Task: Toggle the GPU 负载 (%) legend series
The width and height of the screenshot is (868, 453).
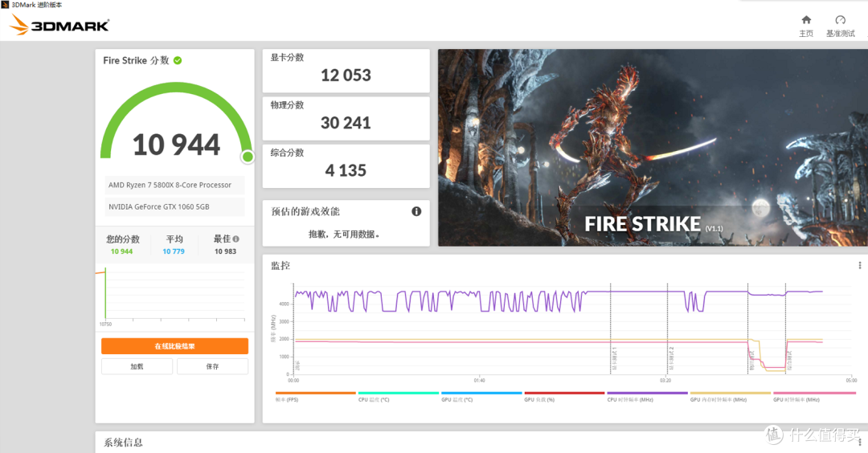Action: (x=564, y=397)
